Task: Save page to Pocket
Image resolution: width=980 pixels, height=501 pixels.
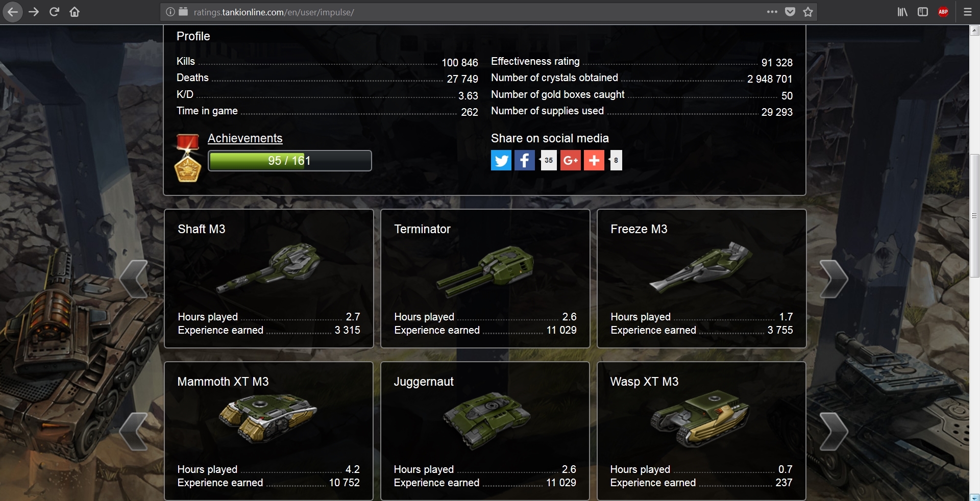Action: click(790, 12)
